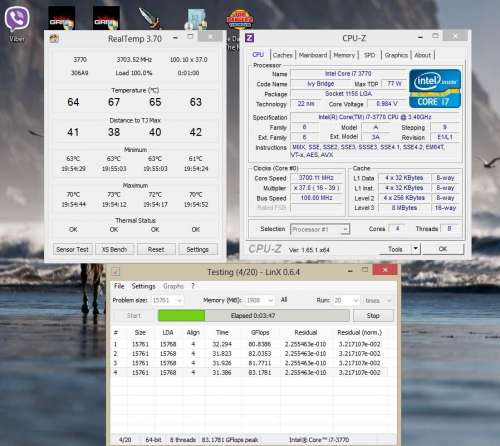500x446 pixels.
Task: Click the Ivy Bridge code name field
Action: tap(320, 84)
